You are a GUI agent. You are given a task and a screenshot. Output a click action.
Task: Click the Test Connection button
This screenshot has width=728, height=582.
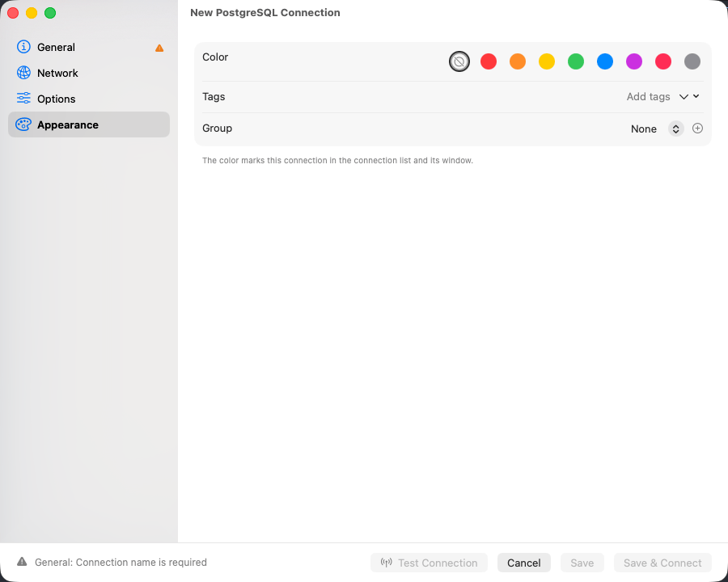(x=429, y=563)
